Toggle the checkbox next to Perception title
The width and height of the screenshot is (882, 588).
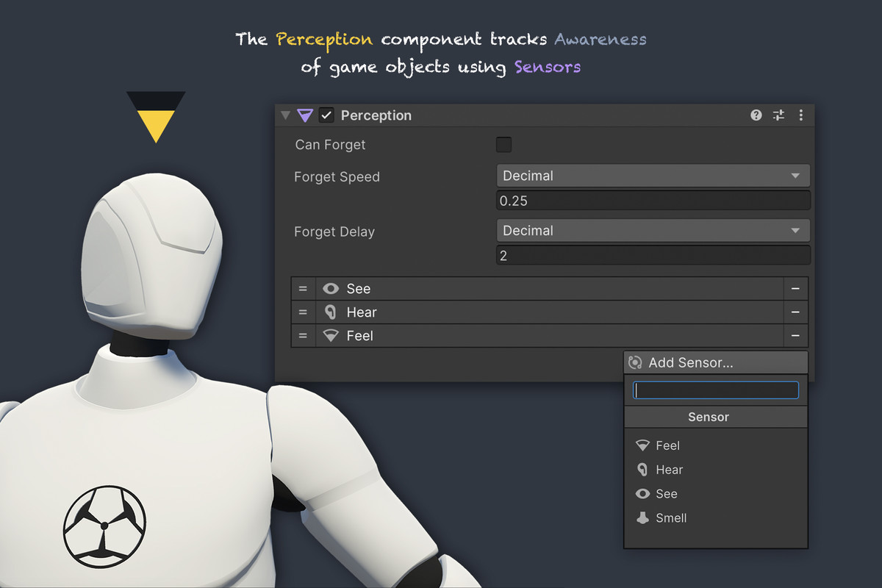coord(326,115)
